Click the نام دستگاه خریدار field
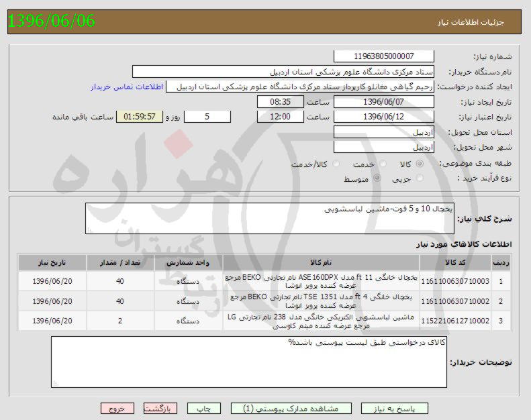 coord(283,71)
